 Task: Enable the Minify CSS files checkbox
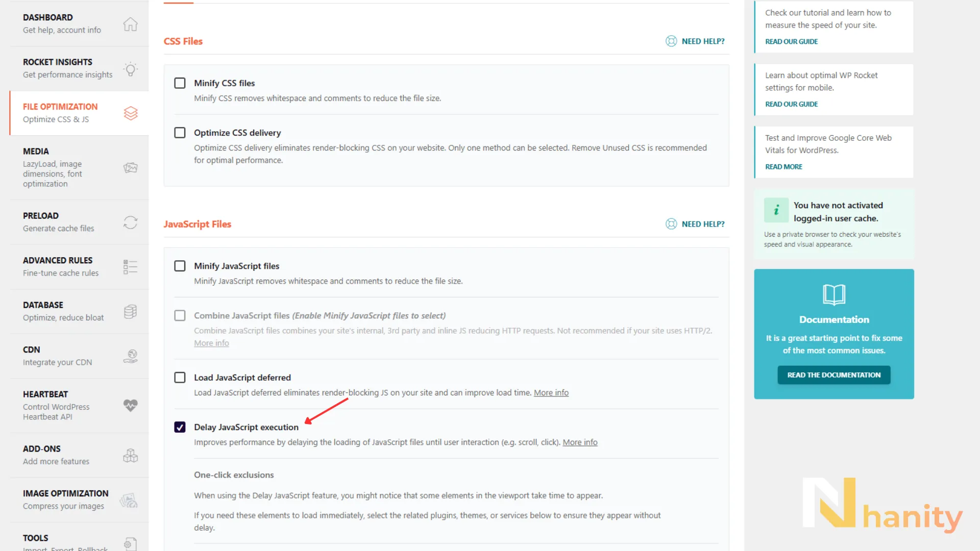(x=180, y=83)
